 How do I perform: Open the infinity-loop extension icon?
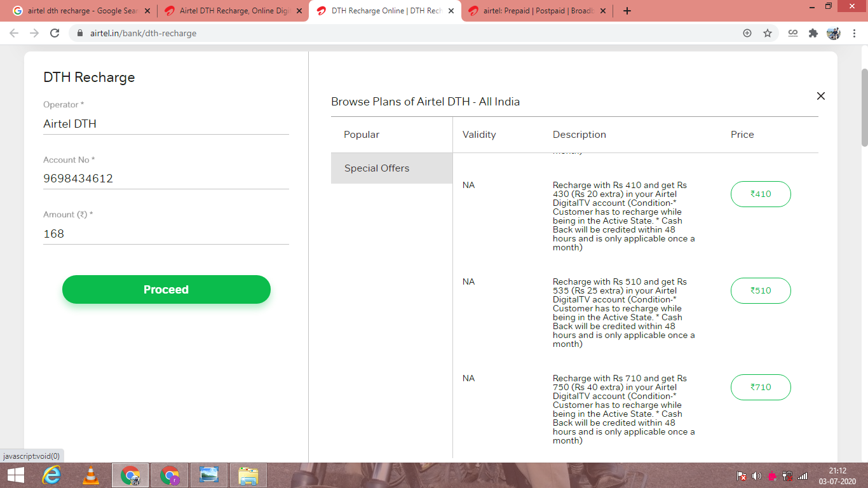(x=792, y=33)
